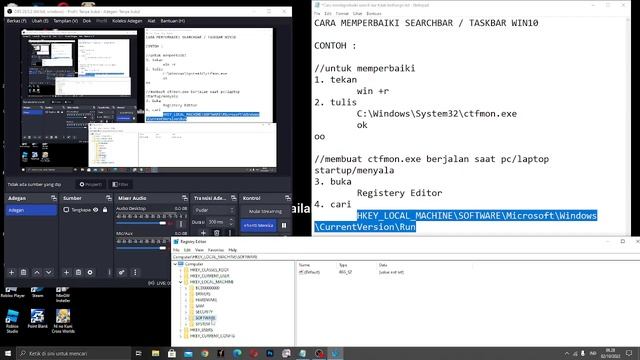Open Notepad Format menu
This screenshot has height=360, width=640.
pyautogui.click(x=342, y=13)
